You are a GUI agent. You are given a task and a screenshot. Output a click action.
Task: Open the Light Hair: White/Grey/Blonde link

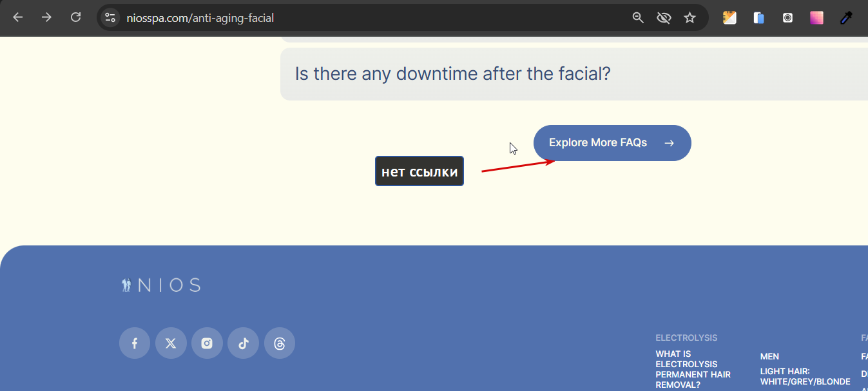coord(805,376)
